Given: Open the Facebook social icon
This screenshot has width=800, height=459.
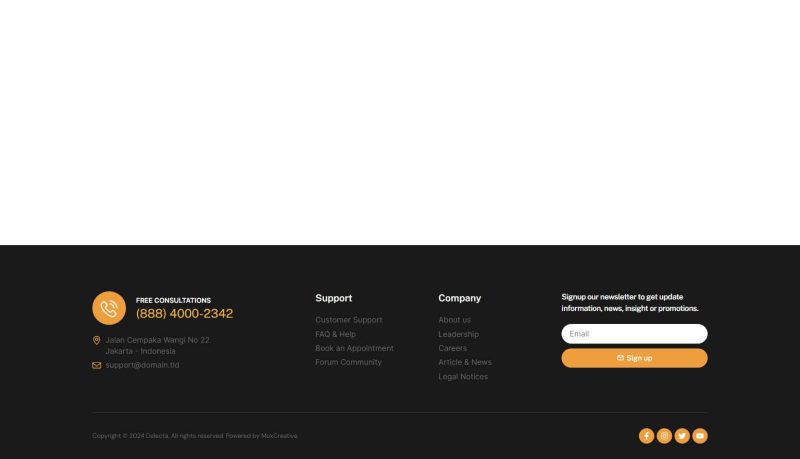Looking at the screenshot, I should click(x=646, y=436).
